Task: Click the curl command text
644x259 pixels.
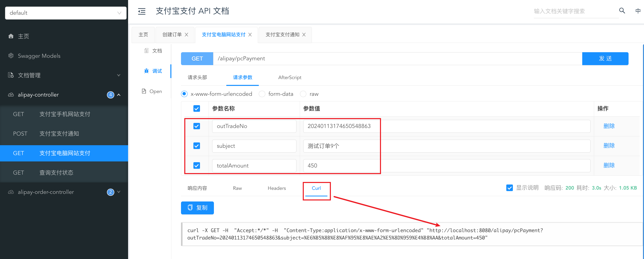Action: point(365,234)
